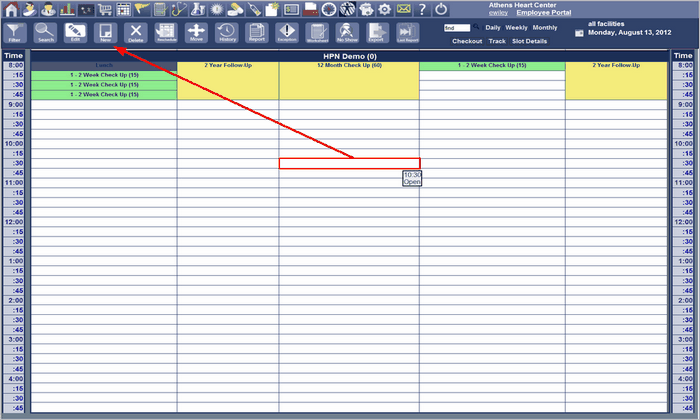
Task: Click the Edit appointment icon
Action: tap(75, 34)
